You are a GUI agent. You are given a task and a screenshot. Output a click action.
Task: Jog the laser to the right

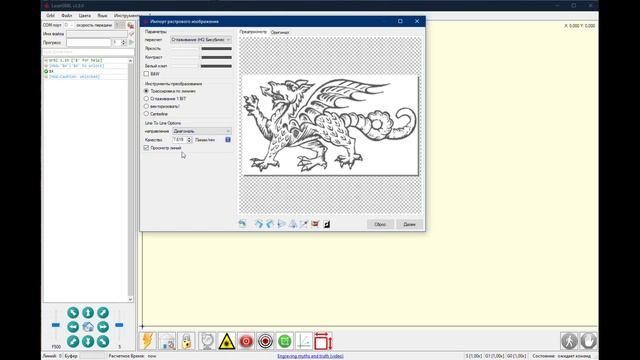point(103,327)
